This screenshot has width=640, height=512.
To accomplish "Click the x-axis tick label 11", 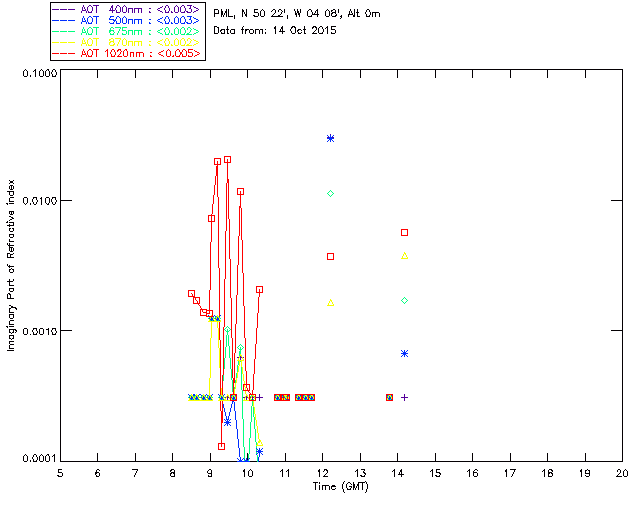I will coord(285,473).
